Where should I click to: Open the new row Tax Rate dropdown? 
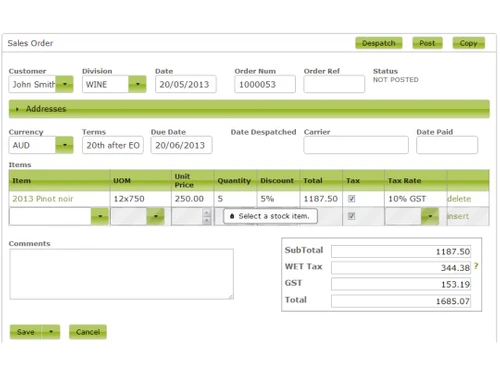point(430,216)
